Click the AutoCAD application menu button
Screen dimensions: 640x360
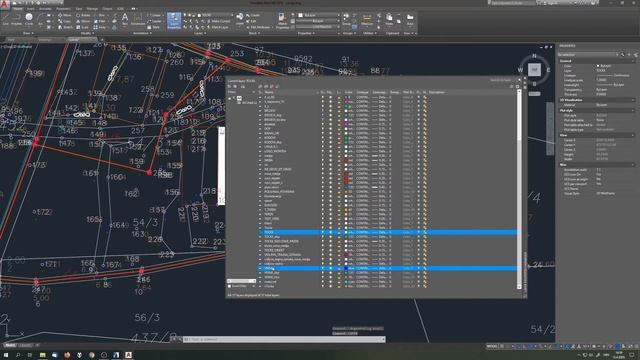pos(5,3)
